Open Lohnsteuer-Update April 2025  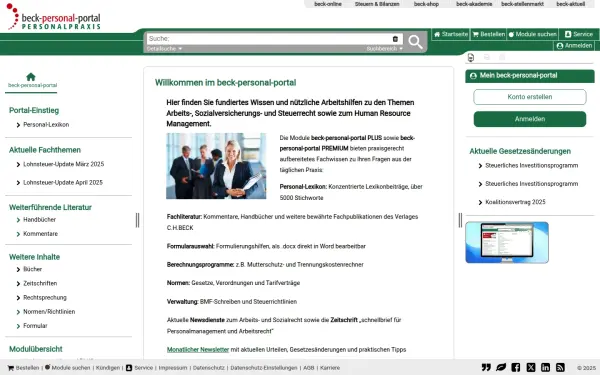tap(63, 183)
